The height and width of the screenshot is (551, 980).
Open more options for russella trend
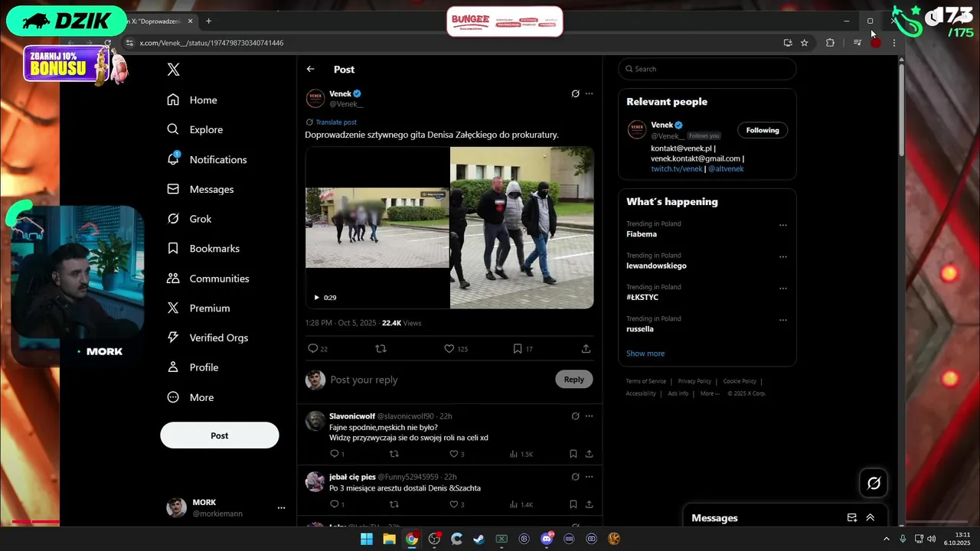(782, 321)
